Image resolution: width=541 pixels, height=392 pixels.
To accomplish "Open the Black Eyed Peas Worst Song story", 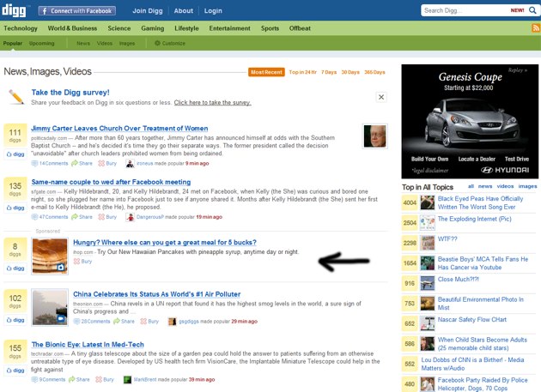I will click(x=480, y=202).
